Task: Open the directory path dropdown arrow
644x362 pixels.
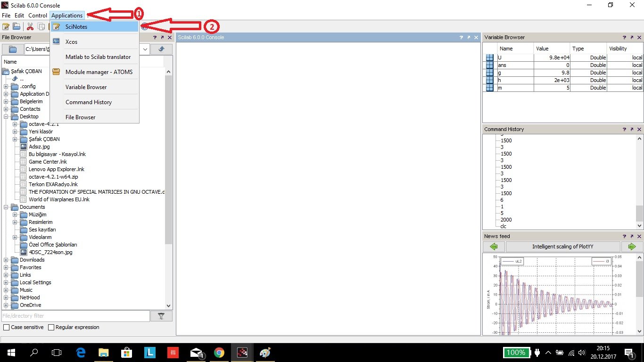Action: coord(145,49)
